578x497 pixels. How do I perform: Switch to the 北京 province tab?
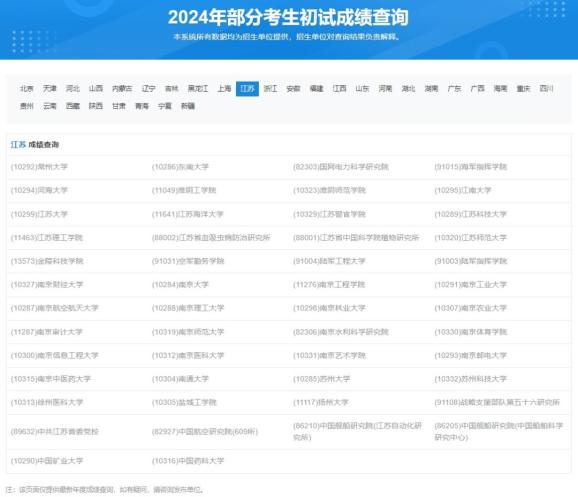coord(27,88)
